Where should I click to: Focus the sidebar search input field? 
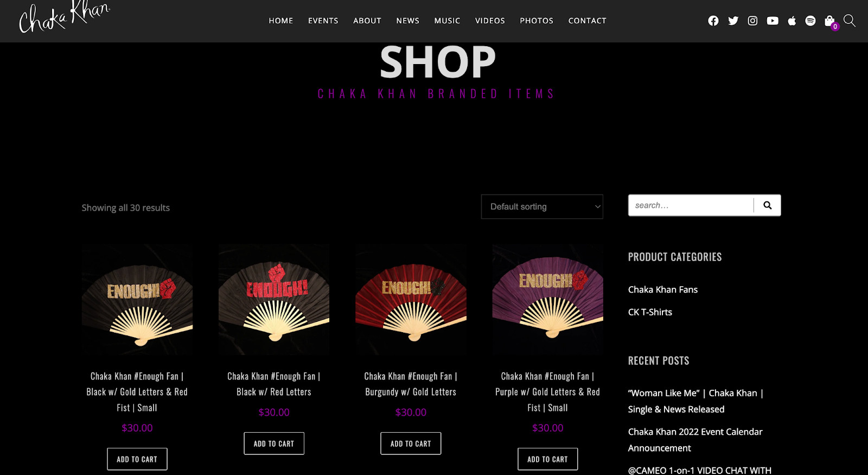click(691, 205)
